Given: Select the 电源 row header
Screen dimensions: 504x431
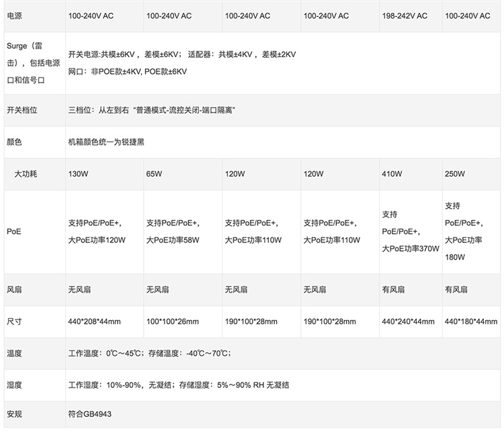Looking at the screenshot, I should [14, 15].
